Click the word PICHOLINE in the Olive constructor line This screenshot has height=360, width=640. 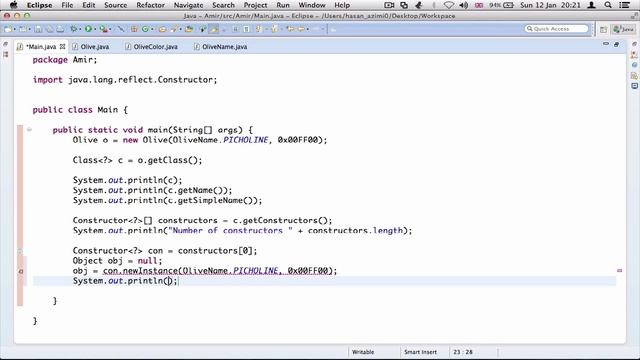(246, 140)
